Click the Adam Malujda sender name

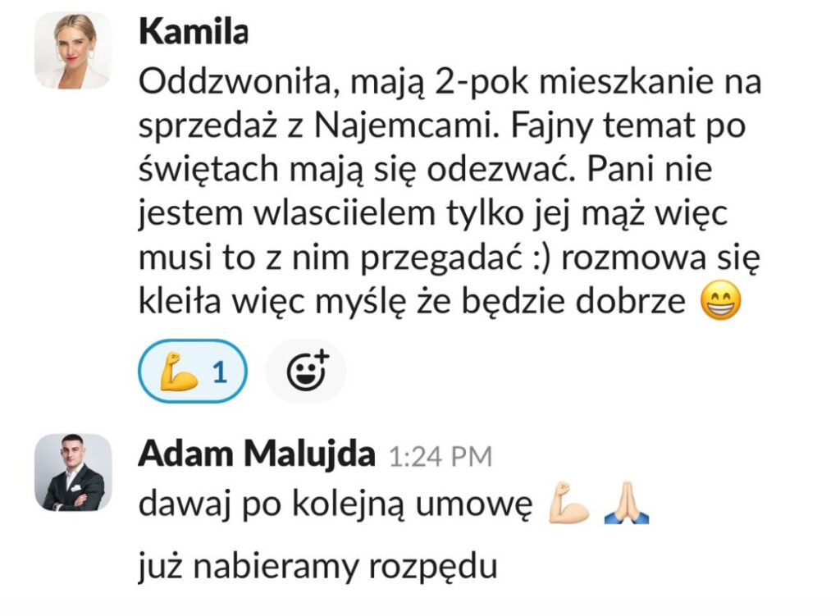pyautogui.click(x=257, y=454)
